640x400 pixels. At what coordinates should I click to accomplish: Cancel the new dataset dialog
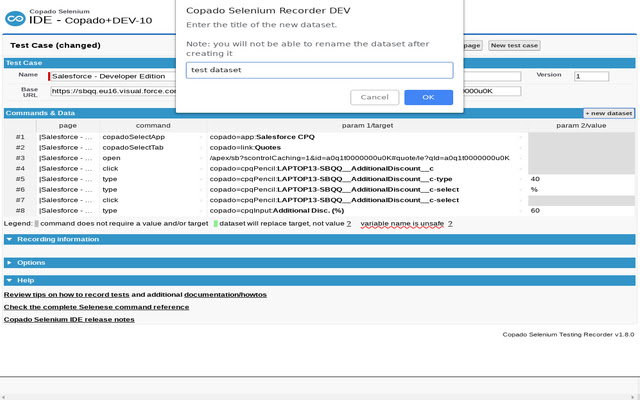374,97
